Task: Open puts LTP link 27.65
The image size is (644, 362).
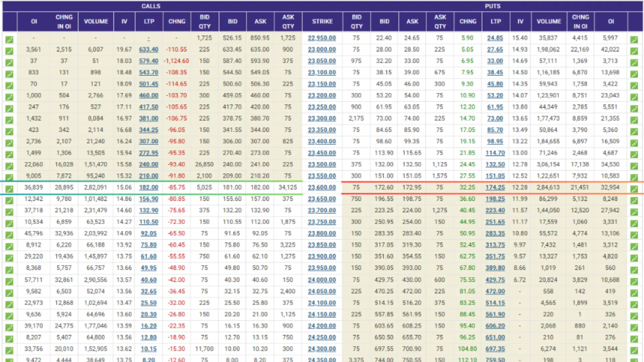Action: point(495,49)
